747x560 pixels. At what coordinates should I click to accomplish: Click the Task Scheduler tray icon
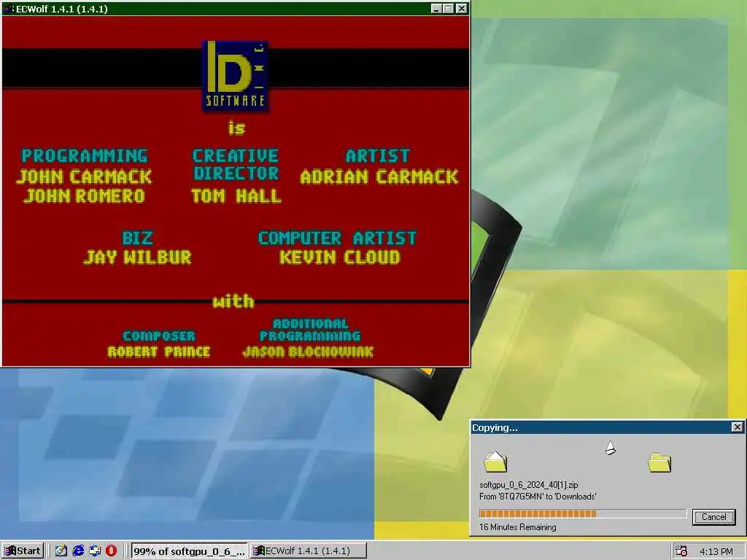681,551
